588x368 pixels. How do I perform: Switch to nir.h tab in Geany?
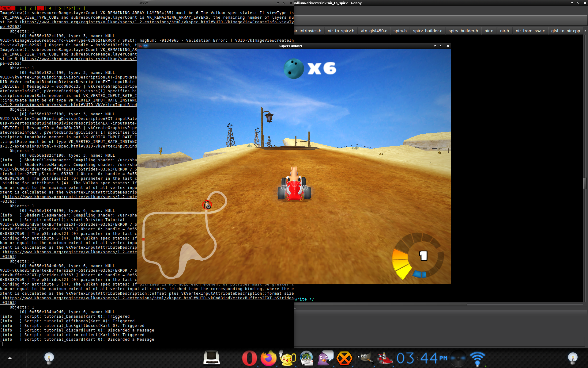[x=504, y=31]
